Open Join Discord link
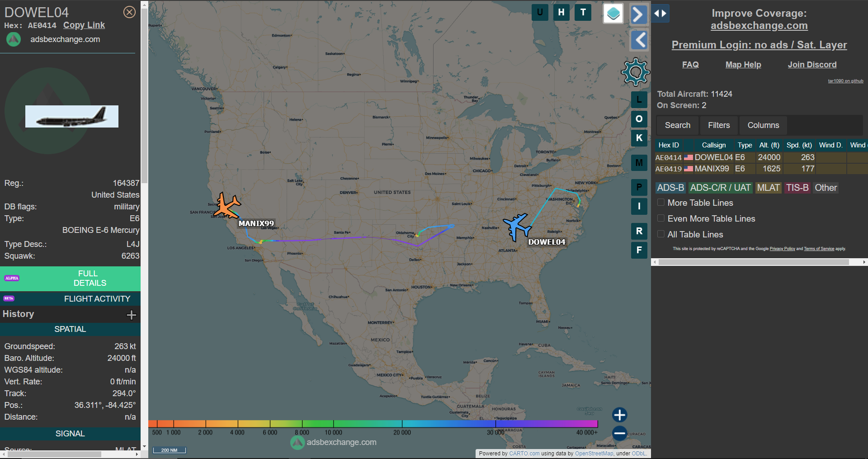The height and width of the screenshot is (459, 868). [812, 65]
